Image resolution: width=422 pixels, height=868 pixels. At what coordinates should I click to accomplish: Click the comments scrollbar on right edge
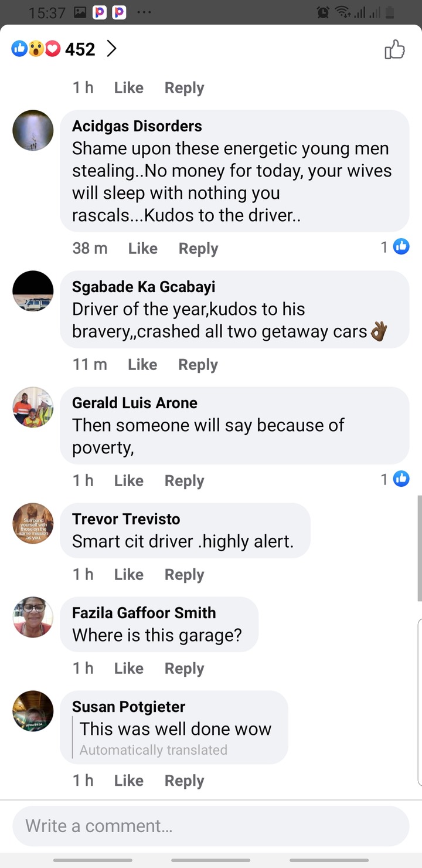click(419, 548)
